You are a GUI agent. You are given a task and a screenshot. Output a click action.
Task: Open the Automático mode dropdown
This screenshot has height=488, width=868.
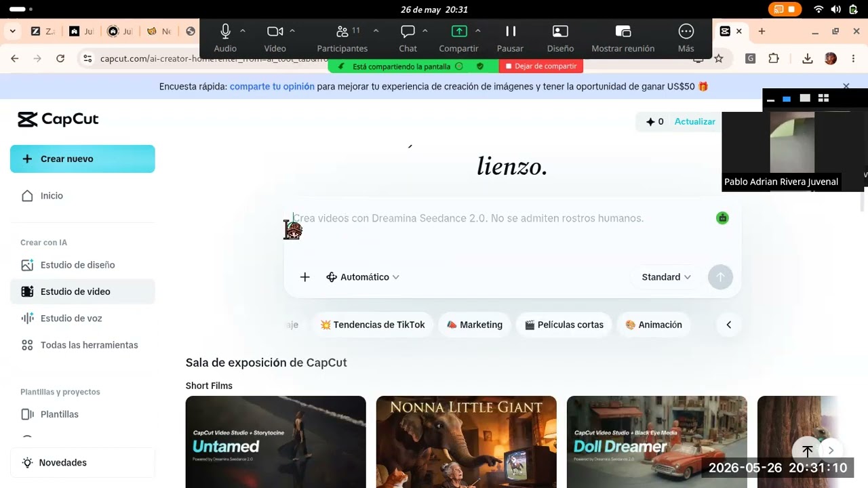click(x=363, y=277)
